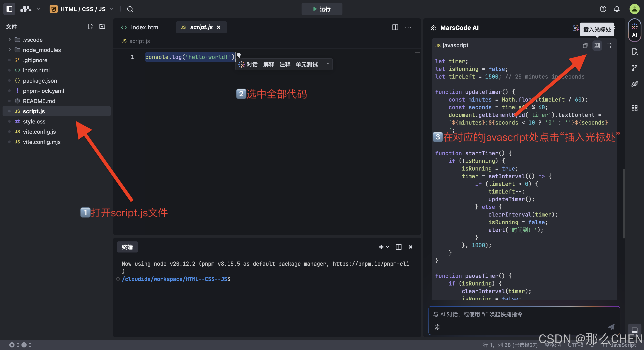Click the insert-at-cursor icon in the javascript block

point(597,46)
